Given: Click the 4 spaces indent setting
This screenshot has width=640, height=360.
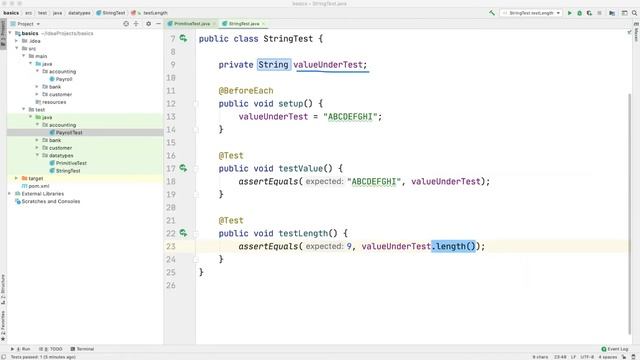Looking at the screenshot, I should pyautogui.click(x=607, y=357).
